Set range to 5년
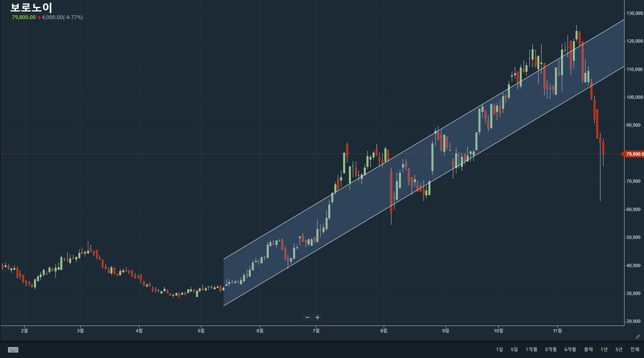This screenshot has width=644, height=358. [x=619, y=350]
